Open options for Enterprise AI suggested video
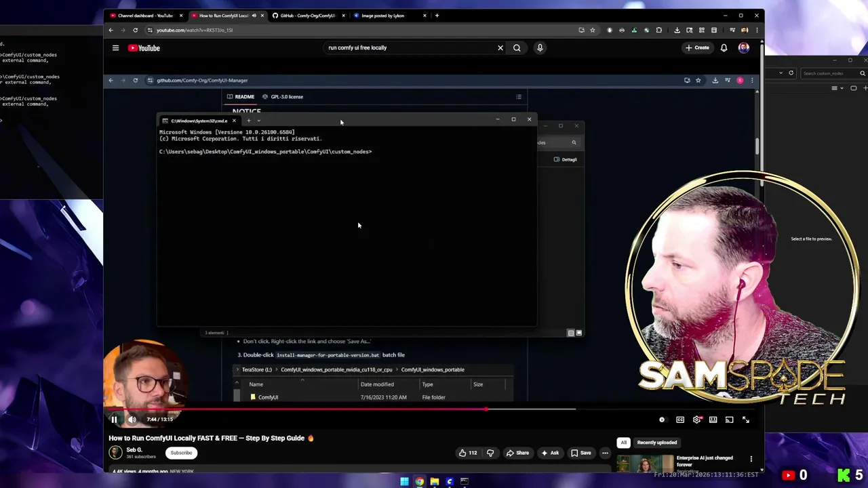This screenshot has height=488, width=868. click(x=751, y=459)
